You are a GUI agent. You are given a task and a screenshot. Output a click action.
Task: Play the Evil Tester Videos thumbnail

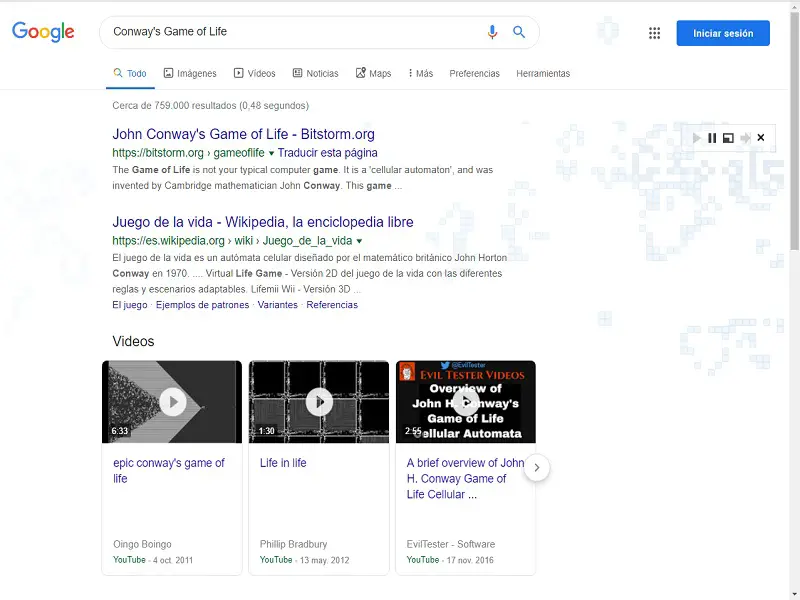(465, 402)
